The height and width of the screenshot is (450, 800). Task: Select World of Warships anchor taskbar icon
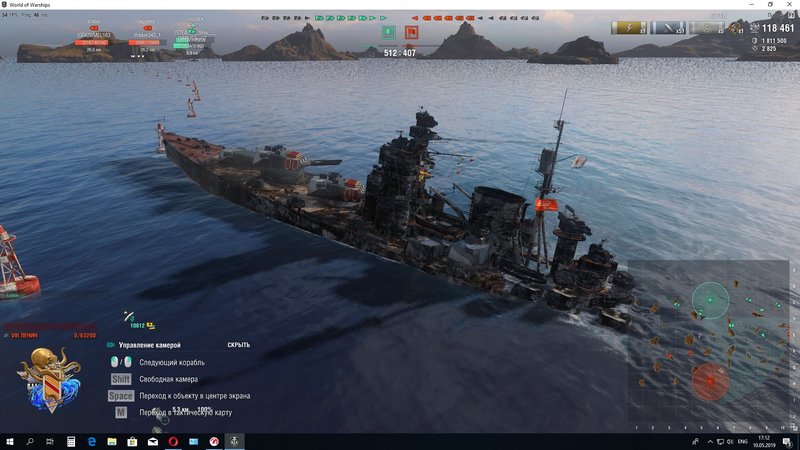234,441
